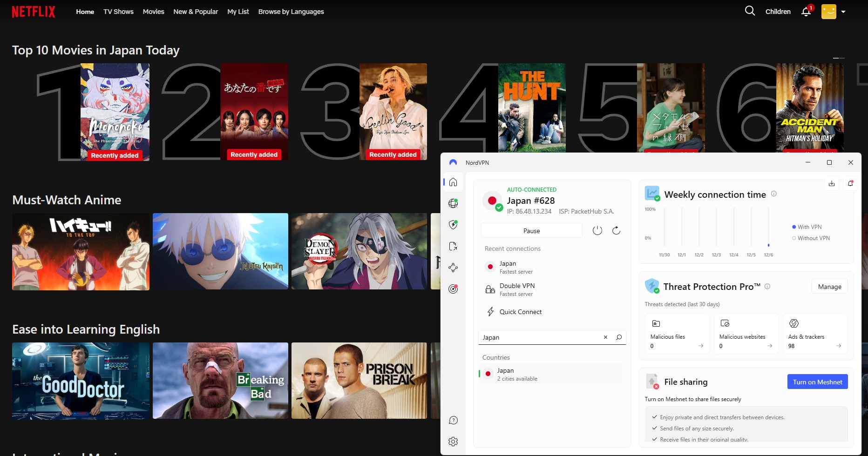Open Haikyu To The Top thumbnail
The image size is (868, 456).
tap(81, 252)
